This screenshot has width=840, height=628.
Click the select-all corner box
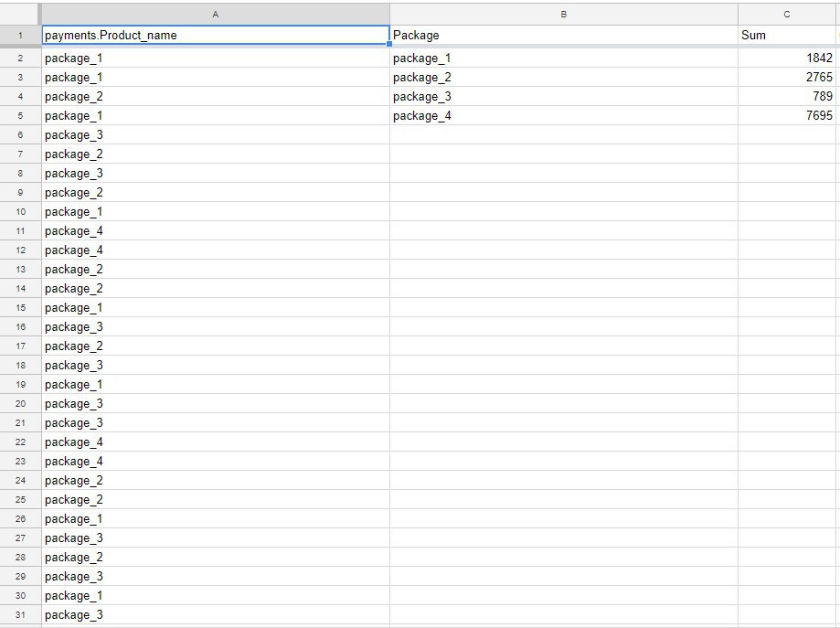point(20,15)
